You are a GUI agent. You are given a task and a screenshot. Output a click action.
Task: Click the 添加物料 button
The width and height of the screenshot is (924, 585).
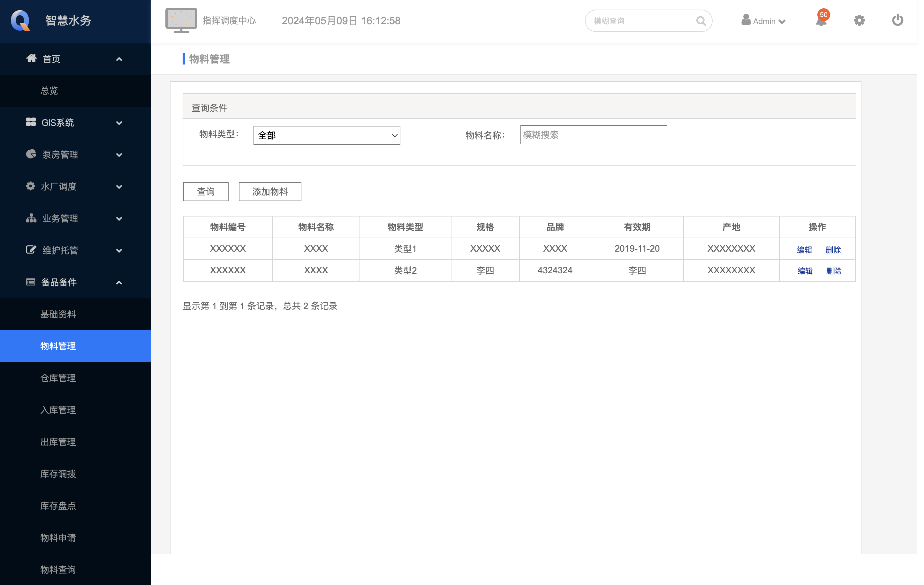(270, 192)
